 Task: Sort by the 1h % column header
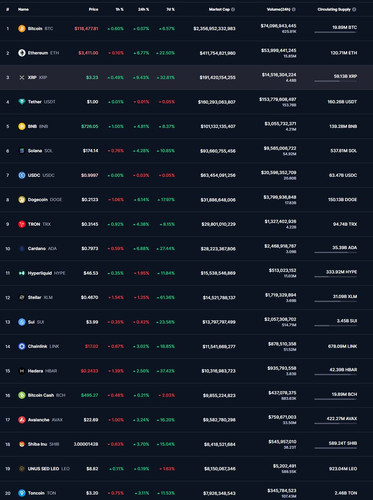point(119,9)
